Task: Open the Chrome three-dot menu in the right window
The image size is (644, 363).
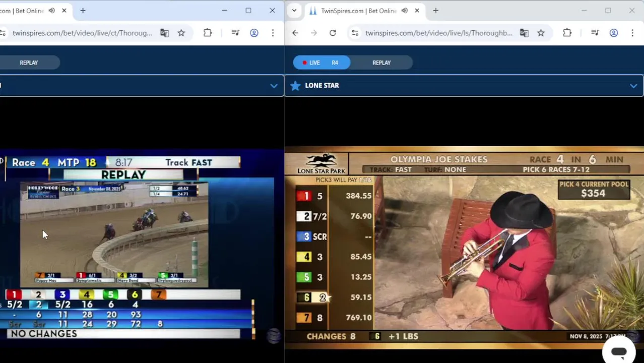Action: point(632,33)
